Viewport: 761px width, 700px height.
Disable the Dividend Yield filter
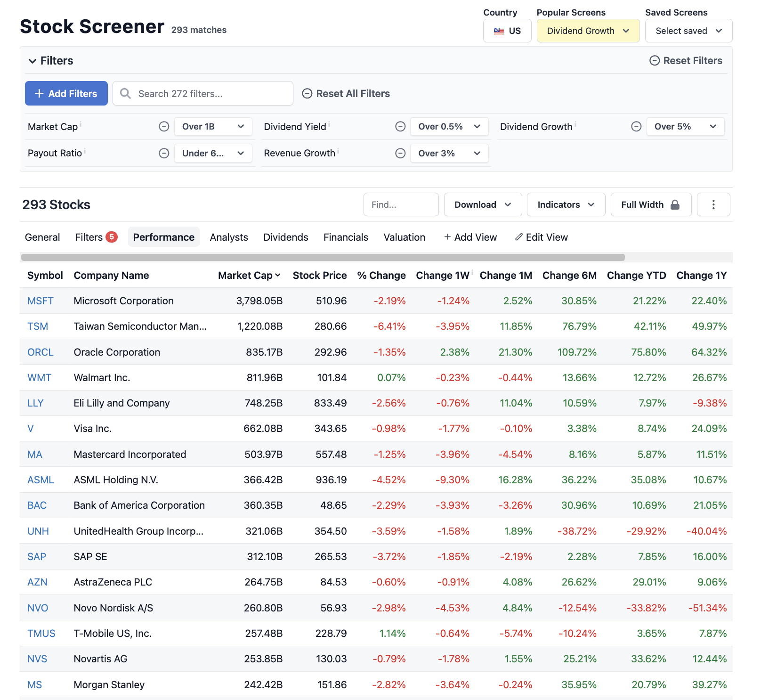[x=400, y=126]
